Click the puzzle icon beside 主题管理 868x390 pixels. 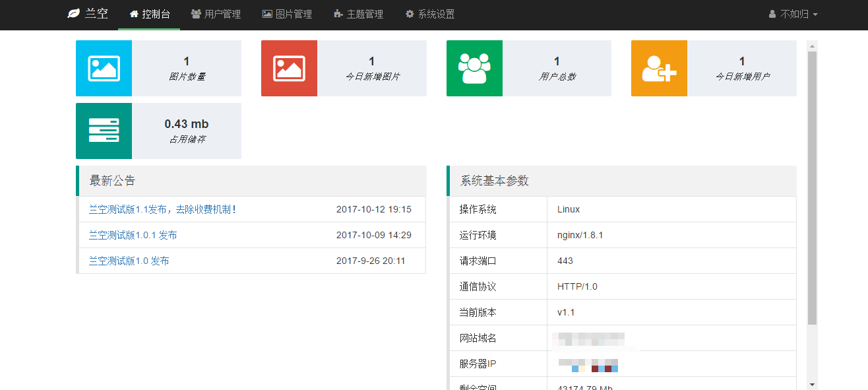[338, 14]
